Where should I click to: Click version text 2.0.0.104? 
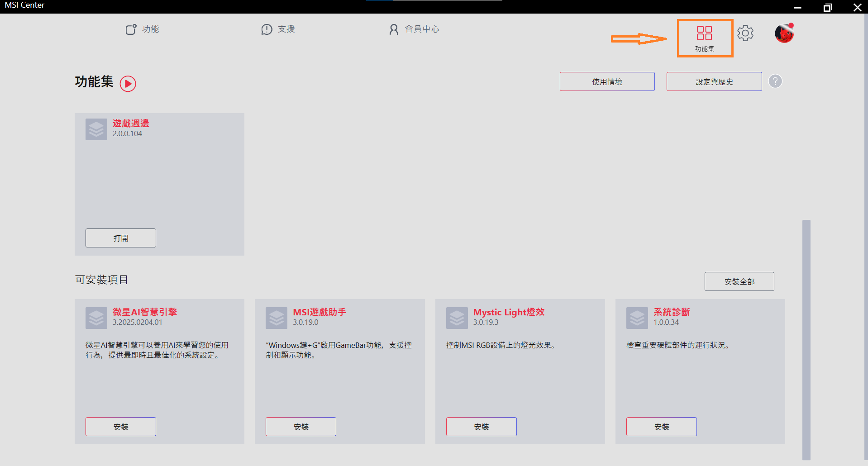click(127, 133)
